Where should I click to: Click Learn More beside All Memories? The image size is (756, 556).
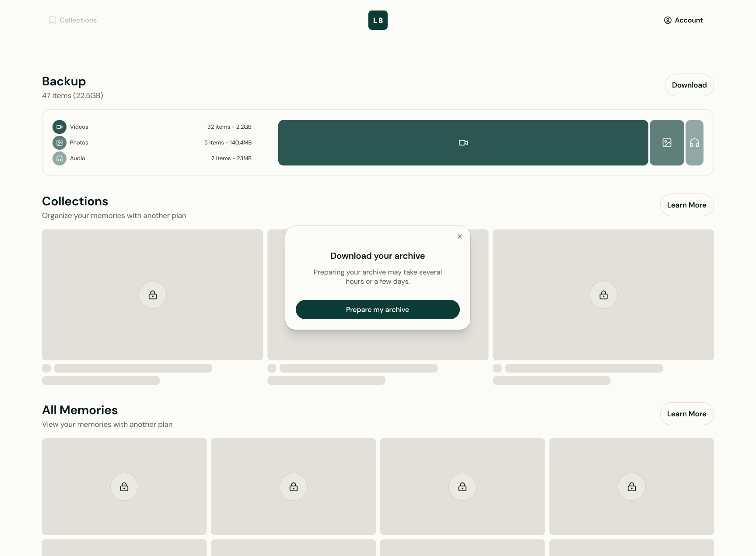click(687, 414)
